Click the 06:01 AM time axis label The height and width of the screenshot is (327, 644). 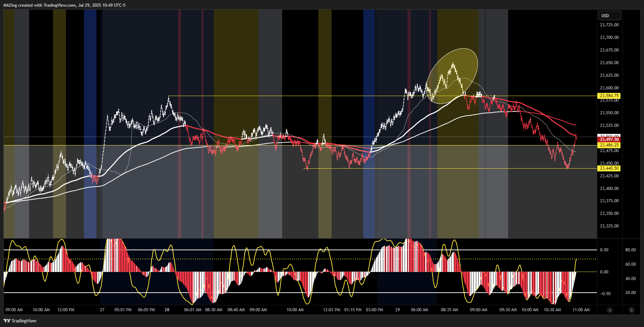pos(193,310)
